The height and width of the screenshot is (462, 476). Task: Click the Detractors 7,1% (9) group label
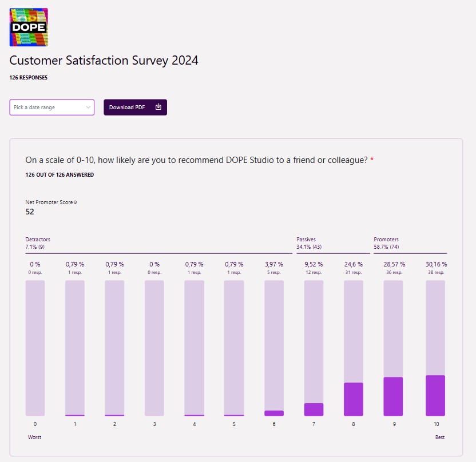coord(38,243)
